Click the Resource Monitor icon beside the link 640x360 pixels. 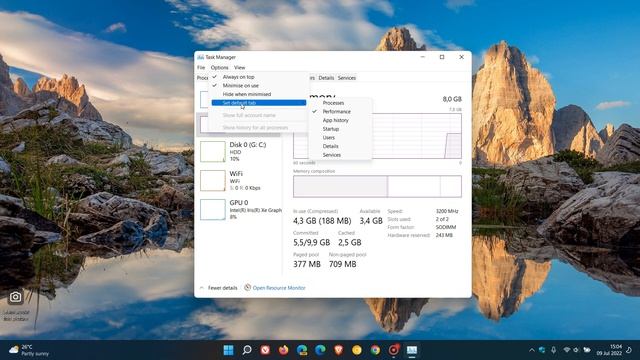tap(247, 287)
